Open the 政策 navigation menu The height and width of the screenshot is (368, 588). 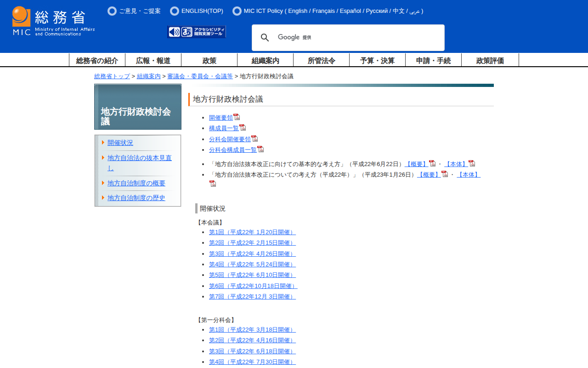point(209,60)
